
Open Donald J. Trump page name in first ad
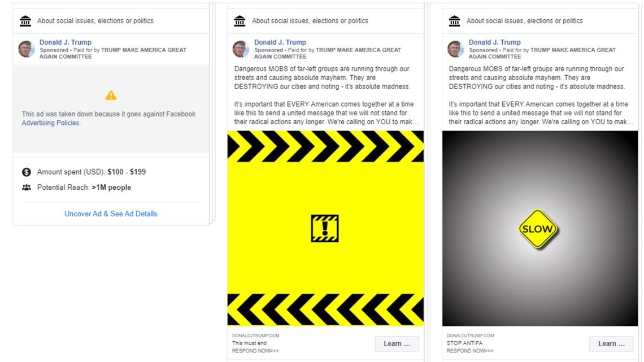[66, 42]
